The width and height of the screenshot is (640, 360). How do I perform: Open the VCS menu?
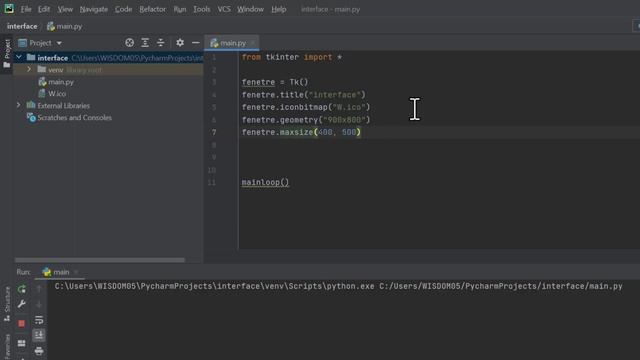[224, 9]
